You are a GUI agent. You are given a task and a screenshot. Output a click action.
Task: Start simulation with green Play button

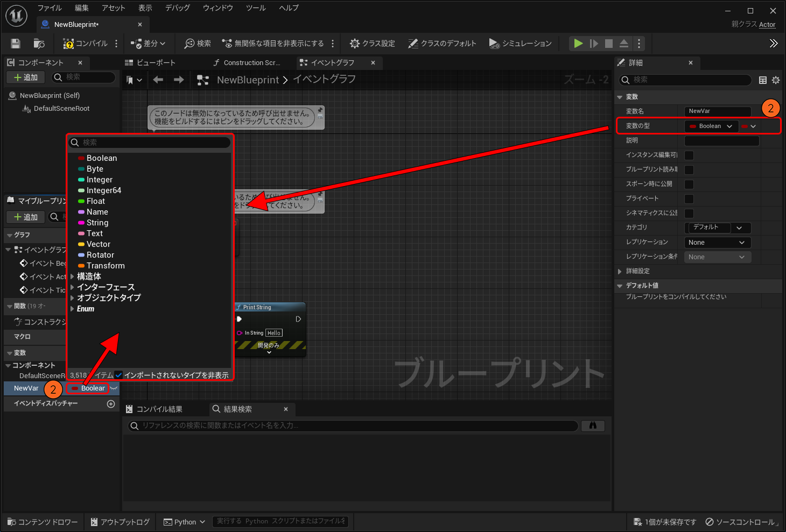pyautogui.click(x=578, y=44)
